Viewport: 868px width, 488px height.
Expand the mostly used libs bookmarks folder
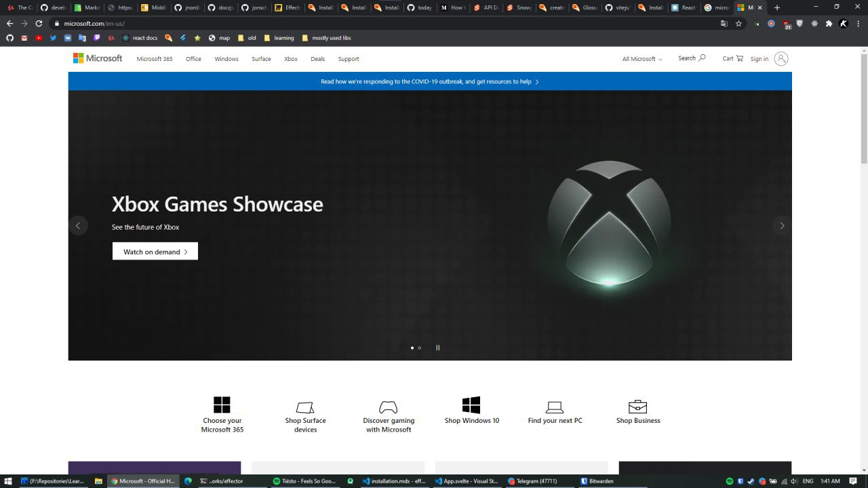pos(326,38)
